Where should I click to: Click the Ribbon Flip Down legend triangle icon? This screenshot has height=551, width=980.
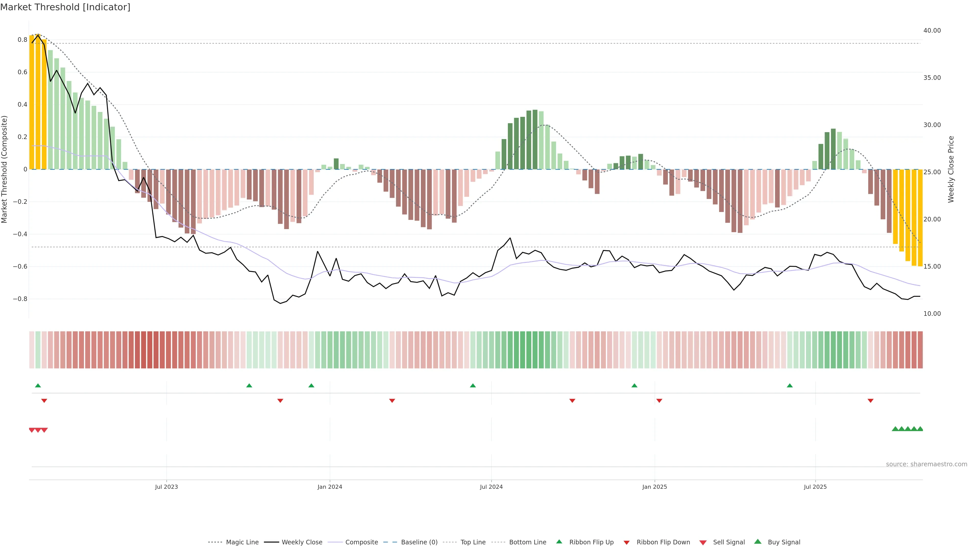(x=626, y=543)
